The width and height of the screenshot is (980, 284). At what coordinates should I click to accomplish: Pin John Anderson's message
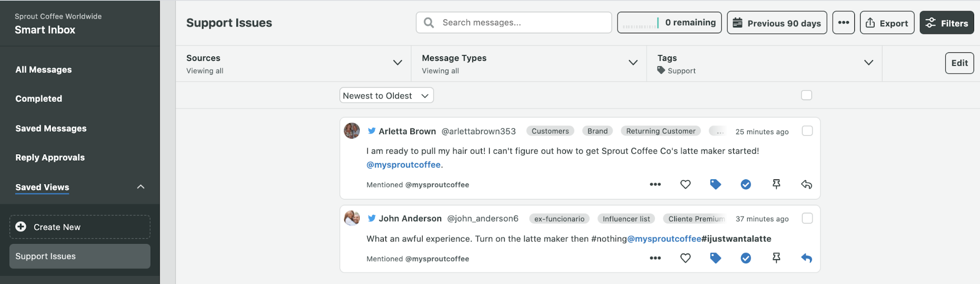[776, 258]
